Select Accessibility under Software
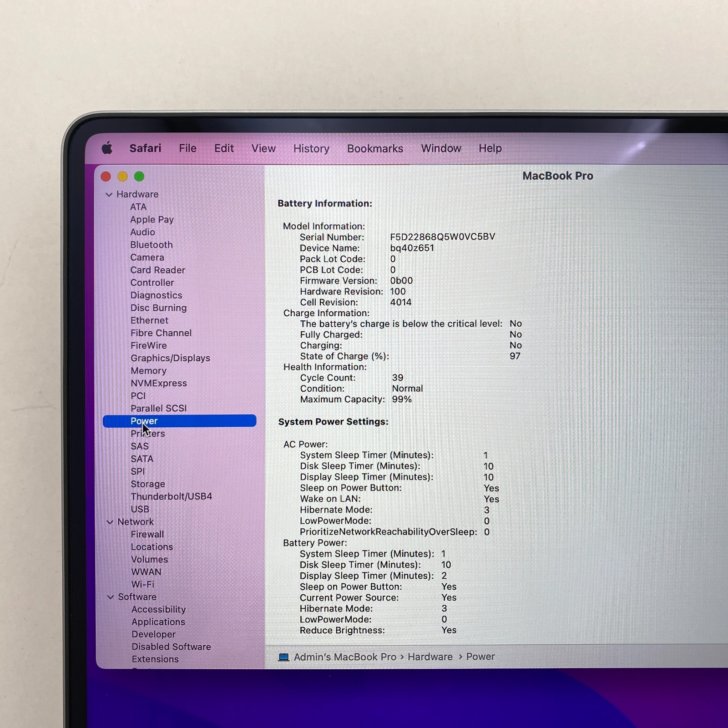This screenshot has height=728, width=728. pyautogui.click(x=159, y=610)
